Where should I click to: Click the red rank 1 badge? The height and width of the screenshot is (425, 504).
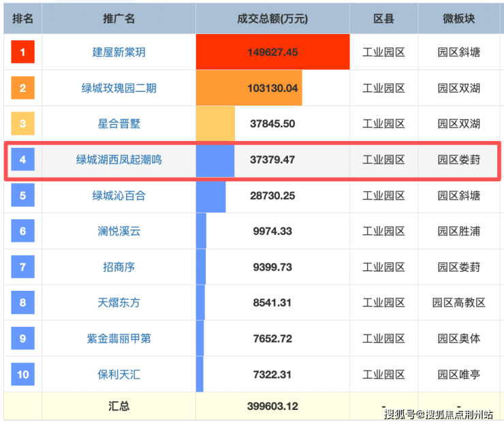tap(22, 52)
